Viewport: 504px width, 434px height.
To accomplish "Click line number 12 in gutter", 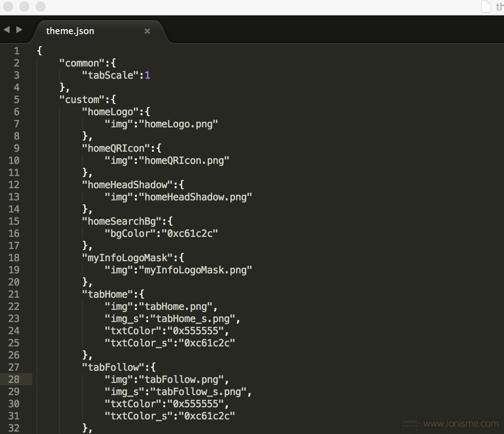I will 14,185.
